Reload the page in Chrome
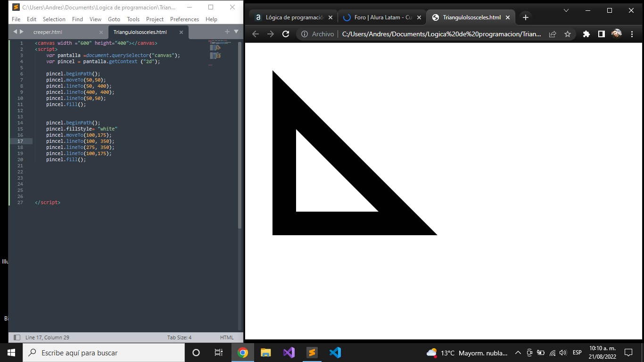Image resolution: width=644 pixels, height=362 pixels. [286, 34]
